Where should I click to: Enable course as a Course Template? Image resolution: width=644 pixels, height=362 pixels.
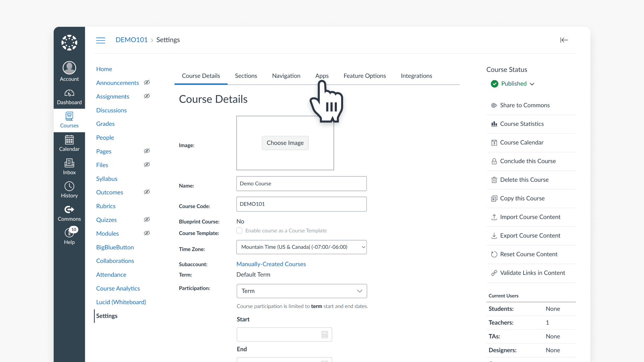(239, 231)
